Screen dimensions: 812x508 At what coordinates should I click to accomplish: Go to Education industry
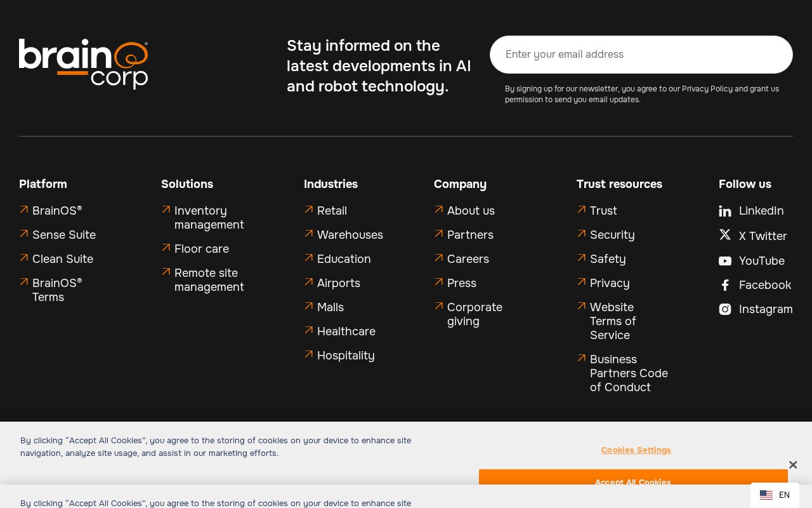pyautogui.click(x=344, y=259)
